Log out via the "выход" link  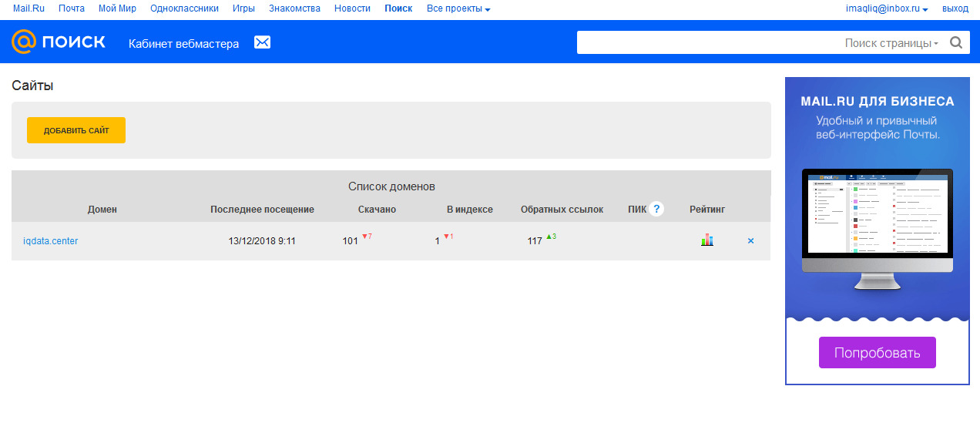coord(955,8)
